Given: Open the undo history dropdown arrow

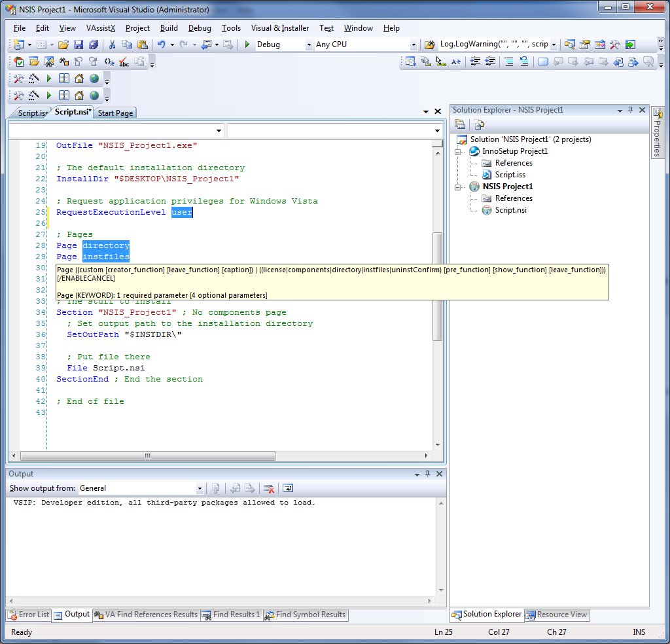Looking at the screenshot, I should pos(172,45).
